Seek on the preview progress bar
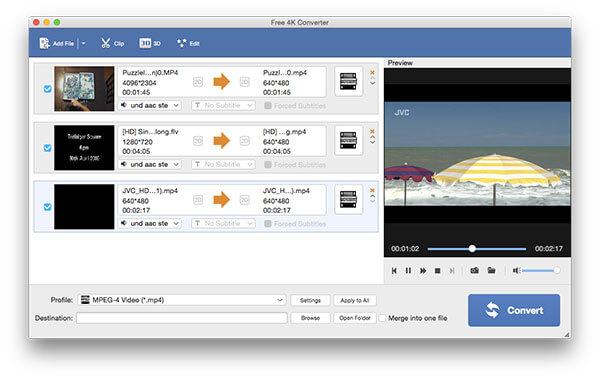The image size is (600, 380). [476, 249]
